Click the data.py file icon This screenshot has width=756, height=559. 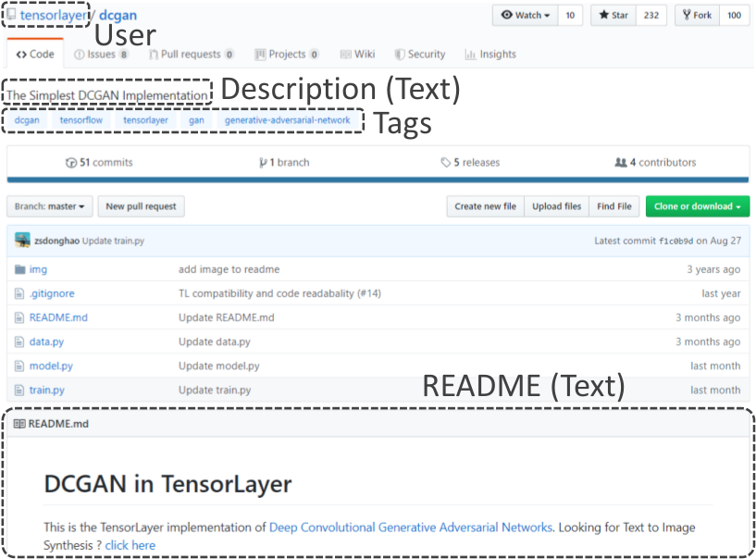(x=19, y=342)
